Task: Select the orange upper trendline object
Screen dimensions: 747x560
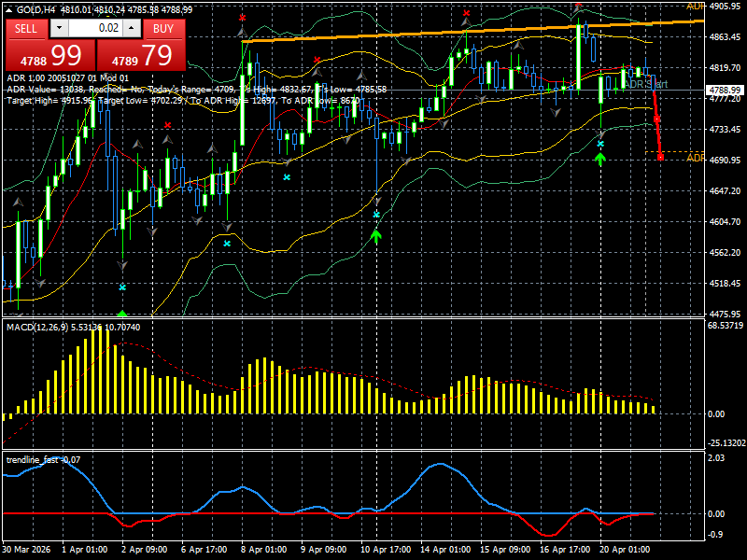Action: [472, 30]
